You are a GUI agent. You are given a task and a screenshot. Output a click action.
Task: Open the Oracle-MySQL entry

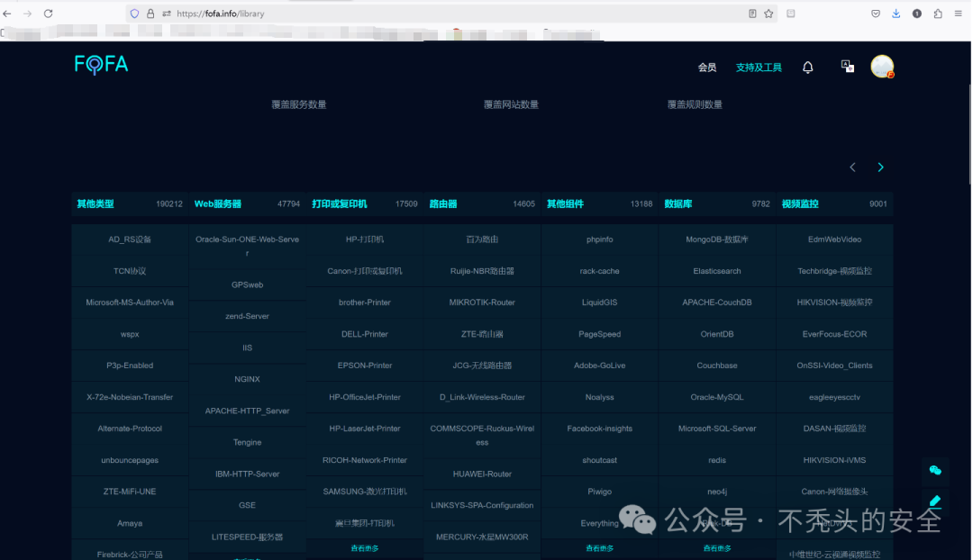click(x=717, y=398)
